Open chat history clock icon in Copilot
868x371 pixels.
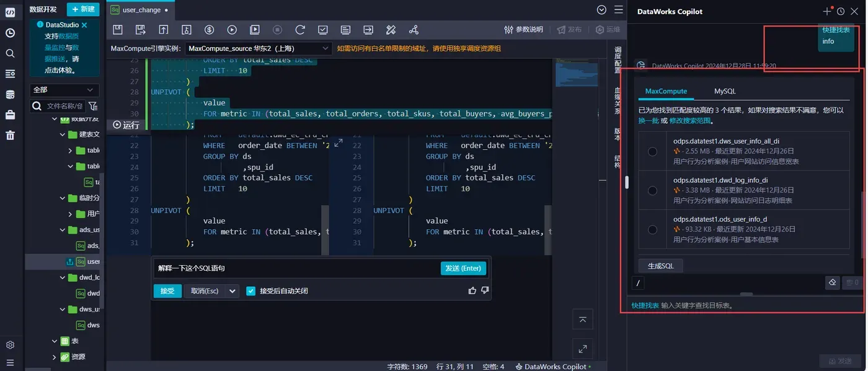tap(841, 11)
